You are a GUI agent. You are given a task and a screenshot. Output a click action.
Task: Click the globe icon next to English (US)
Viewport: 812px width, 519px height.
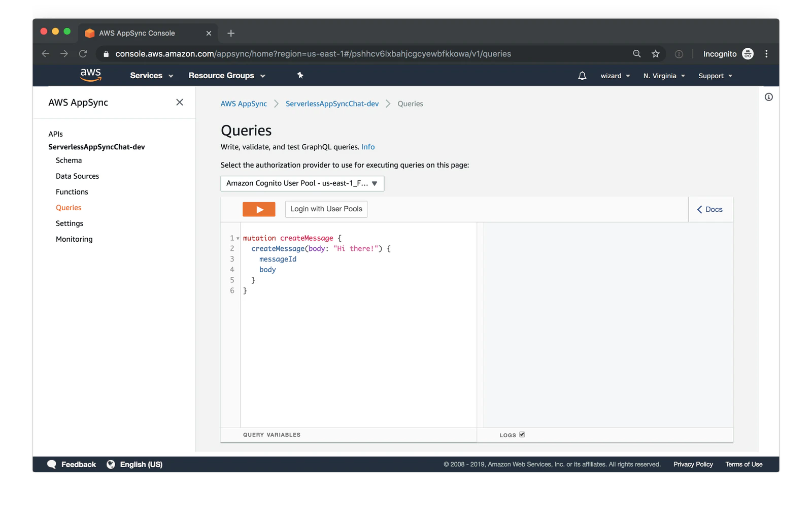111,464
